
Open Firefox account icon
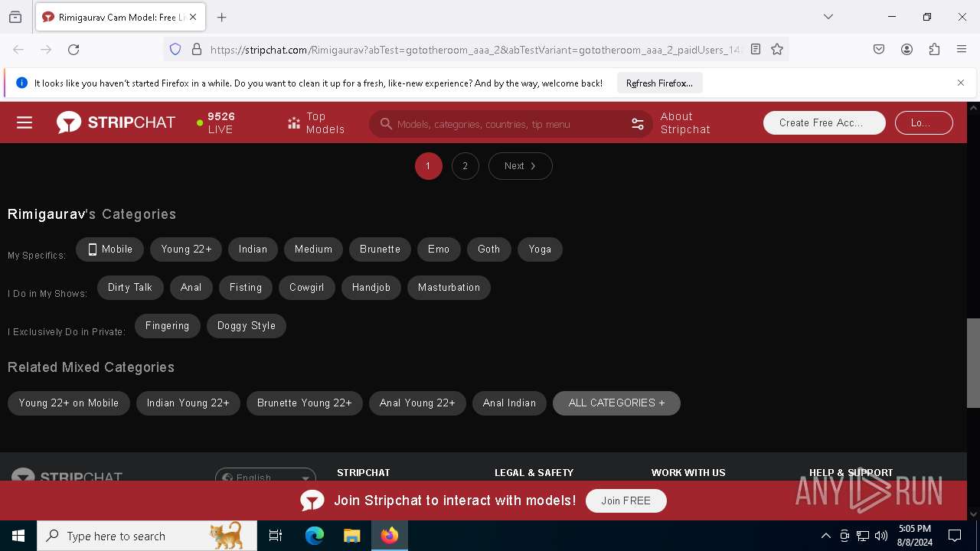pyautogui.click(x=906, y=49)
